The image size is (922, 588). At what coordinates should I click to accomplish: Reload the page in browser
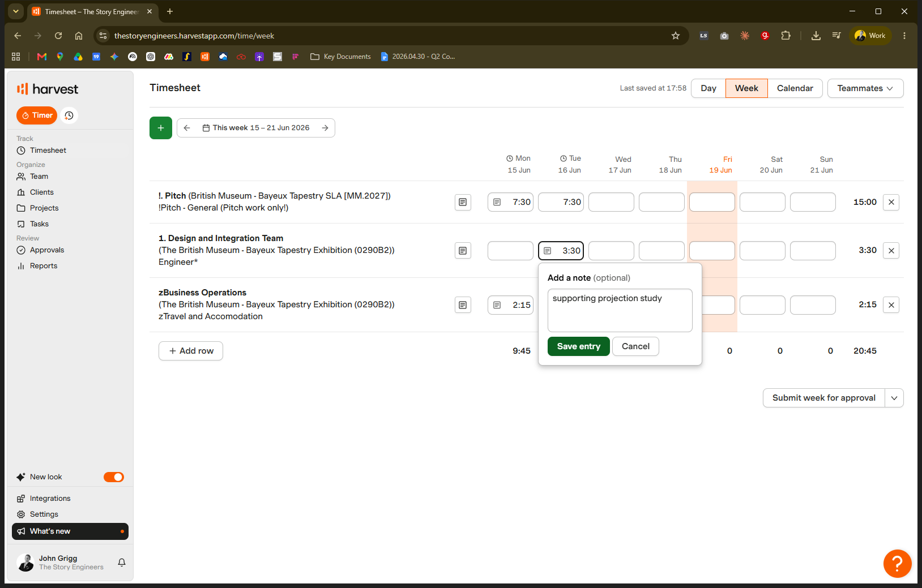[58, 36]
